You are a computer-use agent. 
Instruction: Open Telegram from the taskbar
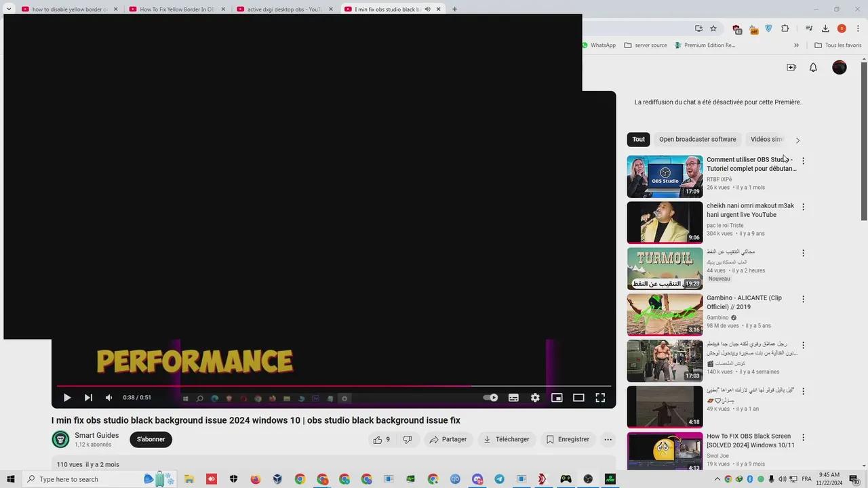[x=499, y=479]
